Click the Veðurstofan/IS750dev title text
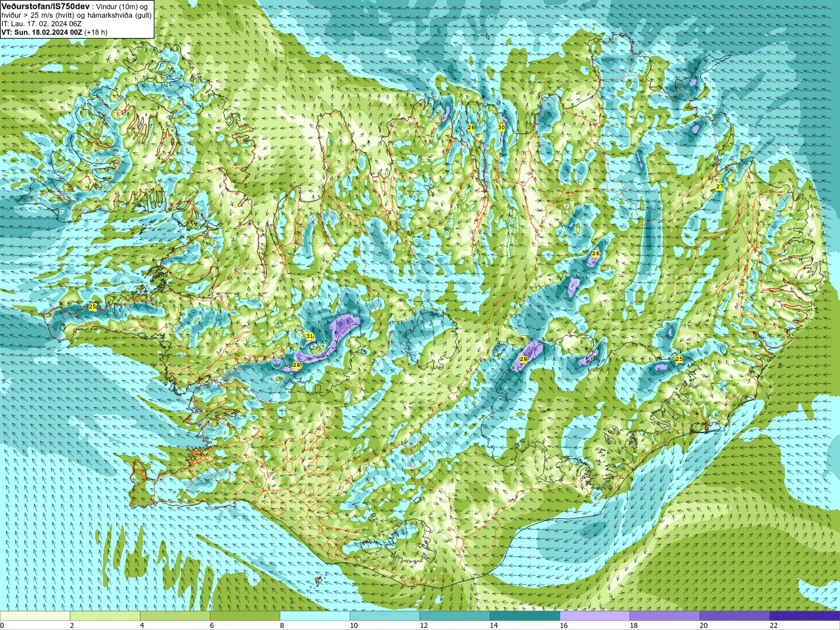 (46, 6)
